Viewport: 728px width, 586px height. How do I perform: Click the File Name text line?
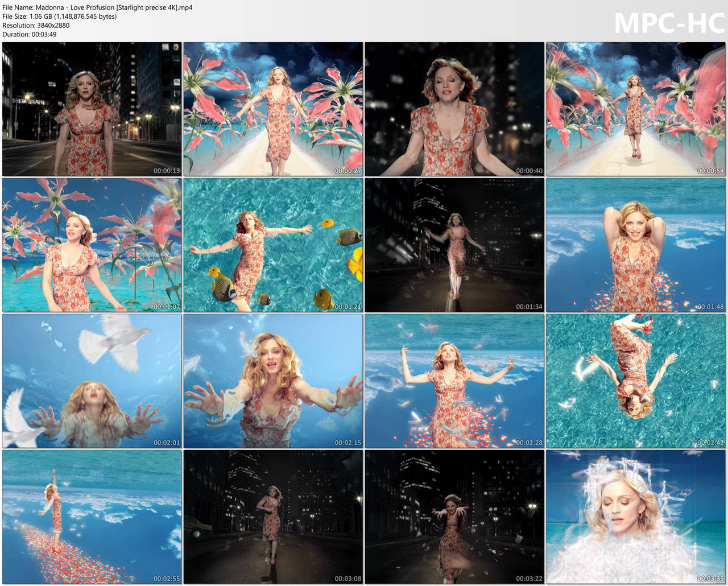(97, 7)
